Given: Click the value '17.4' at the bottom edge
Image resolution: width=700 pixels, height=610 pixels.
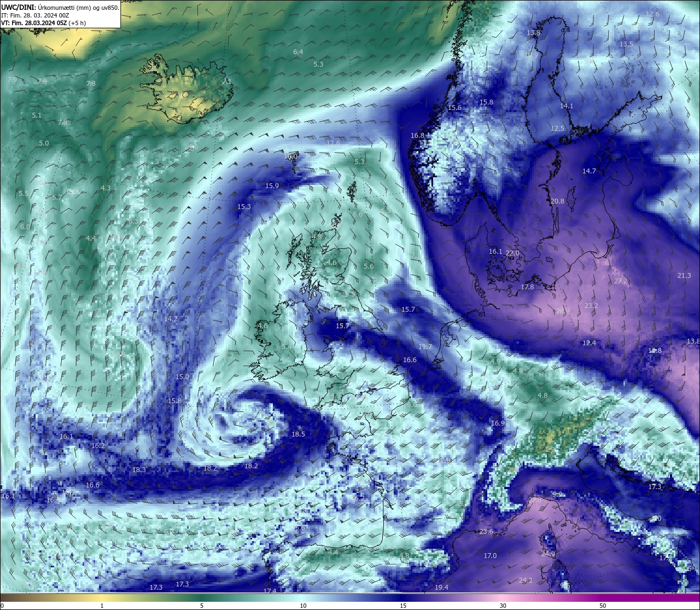Looking at the screenshot, I should 270,591.
